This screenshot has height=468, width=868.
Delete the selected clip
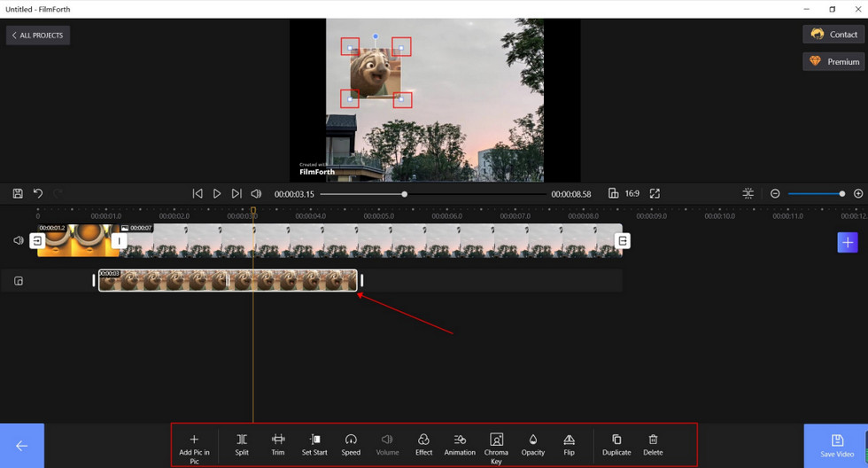click(x=654, y=445)
